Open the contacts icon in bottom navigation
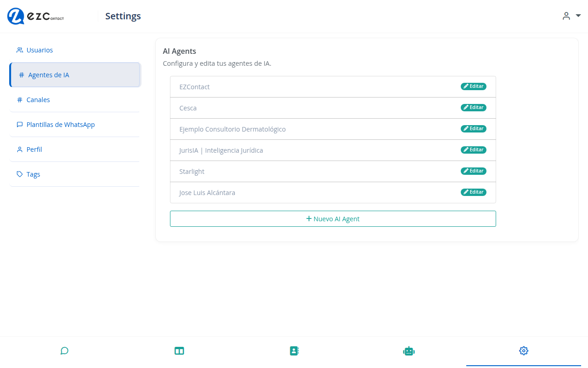The height and width of the screenshot is (368, 588). pos(294,351)
